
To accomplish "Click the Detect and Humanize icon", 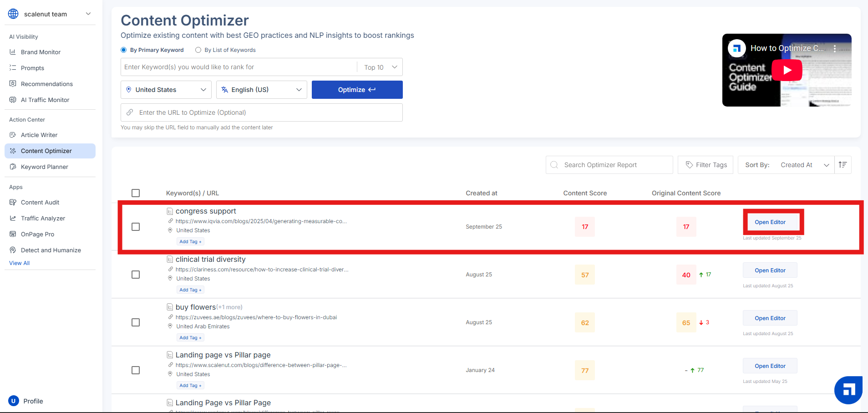I will (13, 250).
